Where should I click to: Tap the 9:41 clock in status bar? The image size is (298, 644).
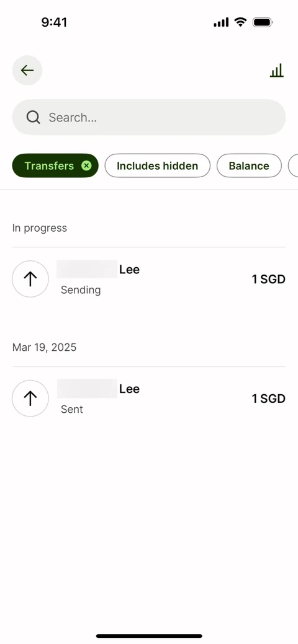[x=54, y=22]
